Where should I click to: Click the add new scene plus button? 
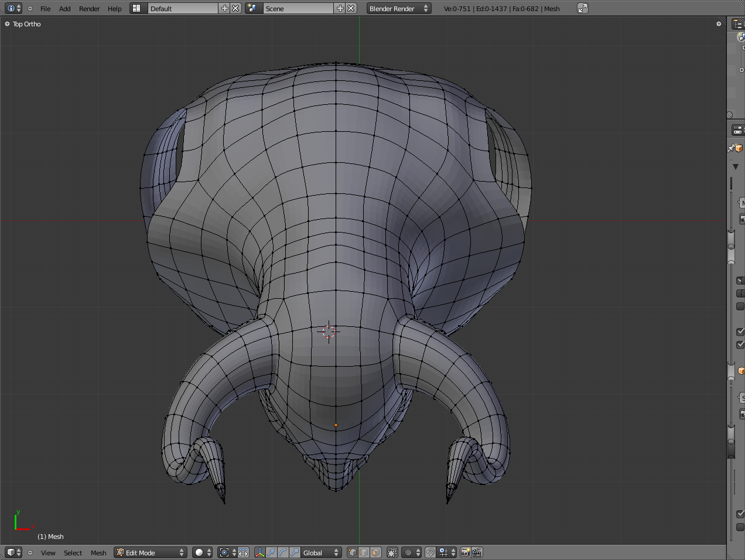pos(340,8)
